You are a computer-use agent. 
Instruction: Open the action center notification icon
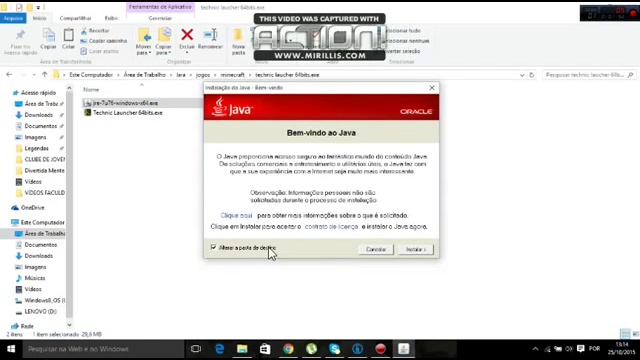coord(581,349)
